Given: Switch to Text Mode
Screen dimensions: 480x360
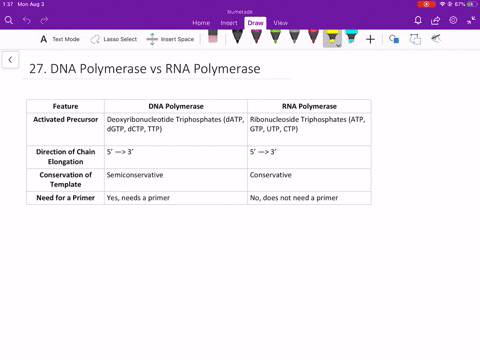Looking at the screenshot, I should point(60,39).
